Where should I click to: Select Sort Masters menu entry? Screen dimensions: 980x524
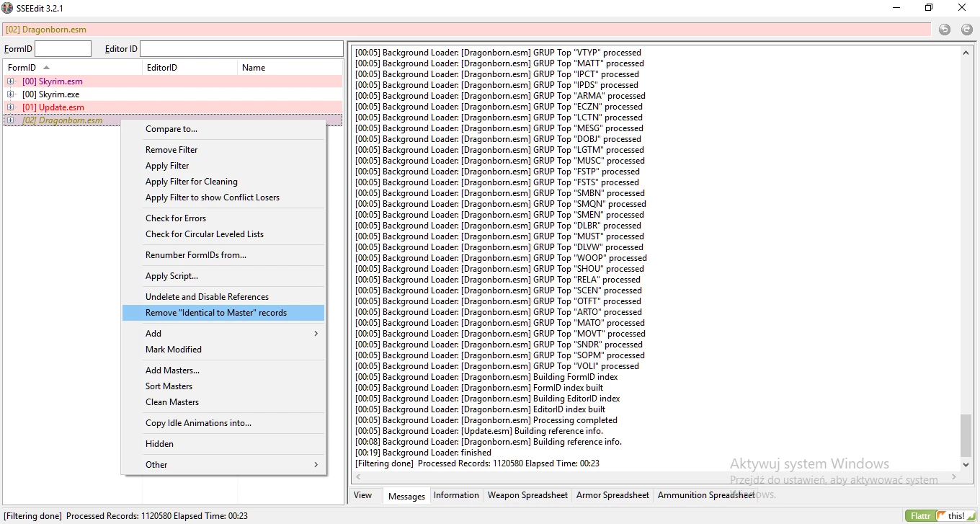point(223,386)
